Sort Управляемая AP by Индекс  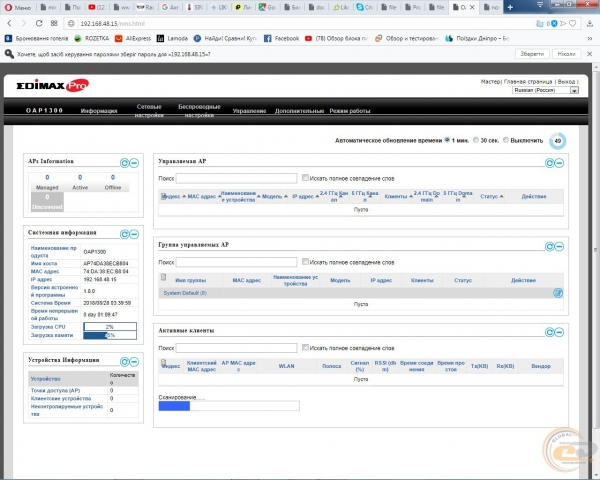coord(171,196)
